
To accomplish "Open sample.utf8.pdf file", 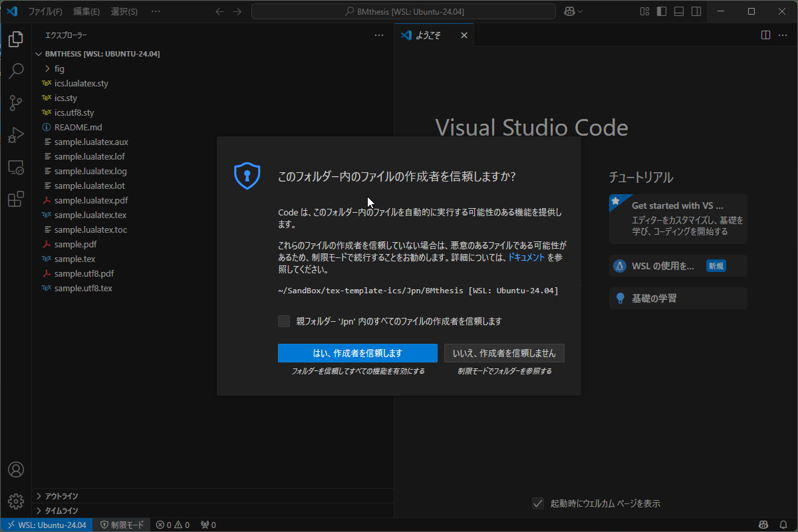I will [213, 273].
